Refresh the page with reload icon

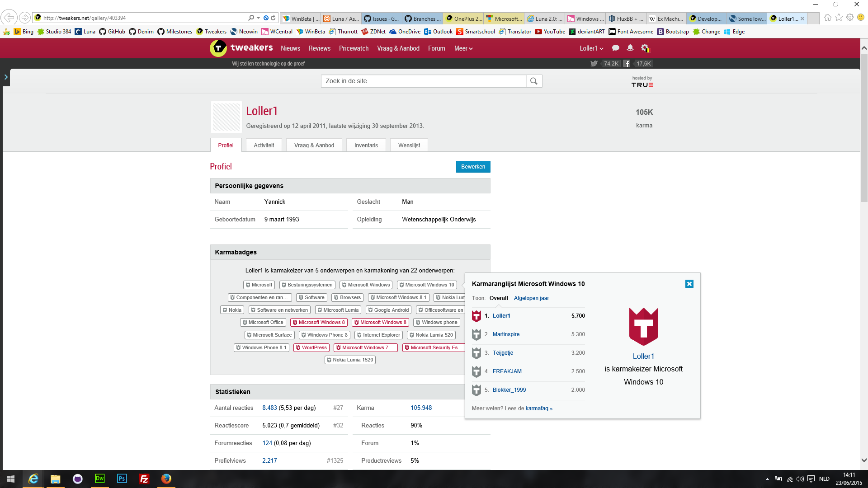(x=273, y=18)
